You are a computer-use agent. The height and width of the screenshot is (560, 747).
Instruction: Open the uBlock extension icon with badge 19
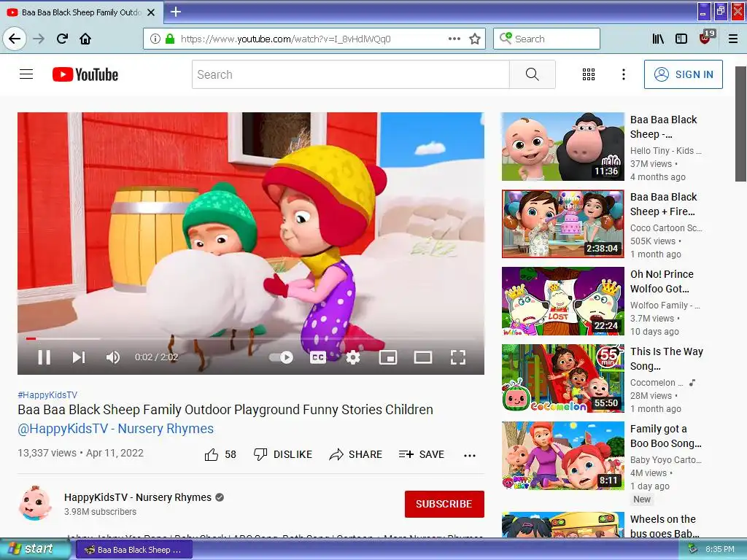(x=705, y=38)
